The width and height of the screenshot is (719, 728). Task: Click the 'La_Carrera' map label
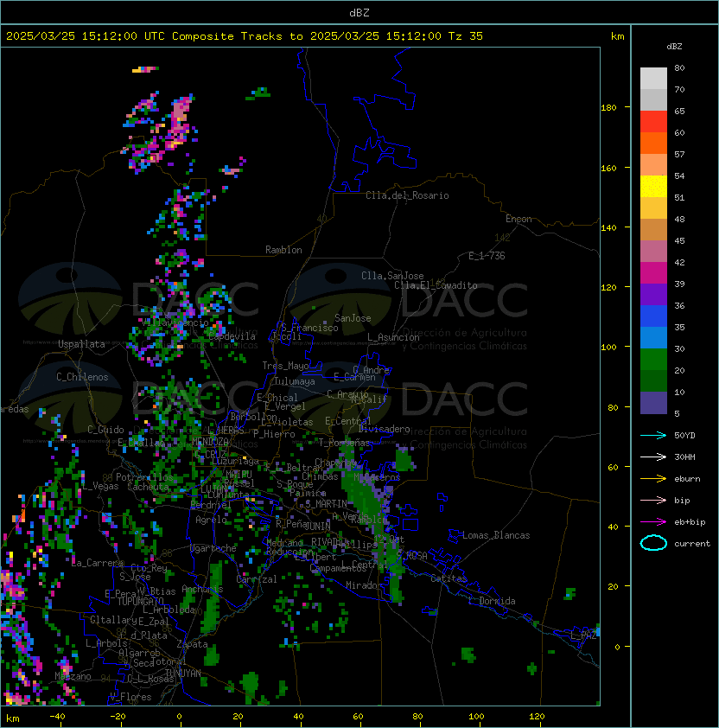(x=98, y=563)
